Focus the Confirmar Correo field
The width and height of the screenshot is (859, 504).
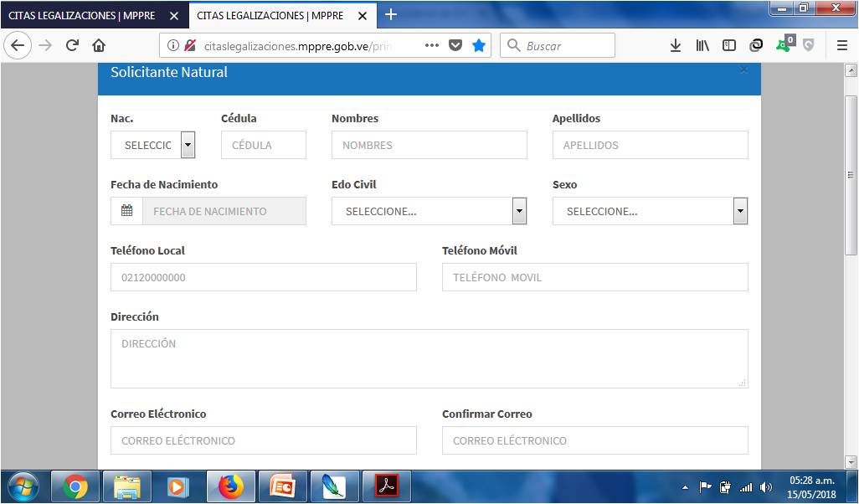click(595, 440)
